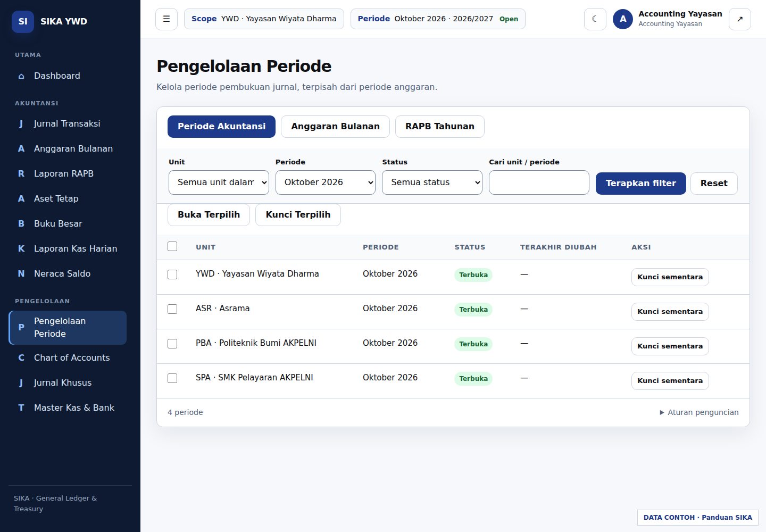Reset the filters
The image size is (766, 532).
(x=714, y=184)
